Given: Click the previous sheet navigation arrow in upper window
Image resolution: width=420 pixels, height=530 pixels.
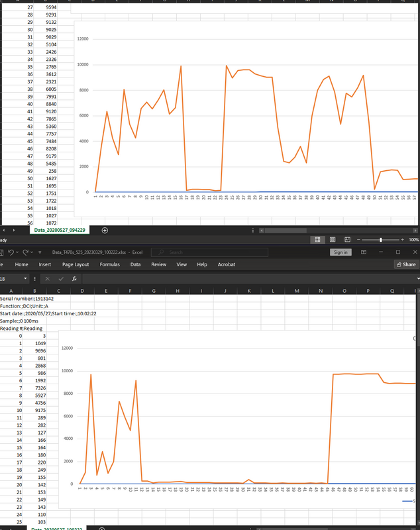Looking at the screenshot, I should click(4, 230).
